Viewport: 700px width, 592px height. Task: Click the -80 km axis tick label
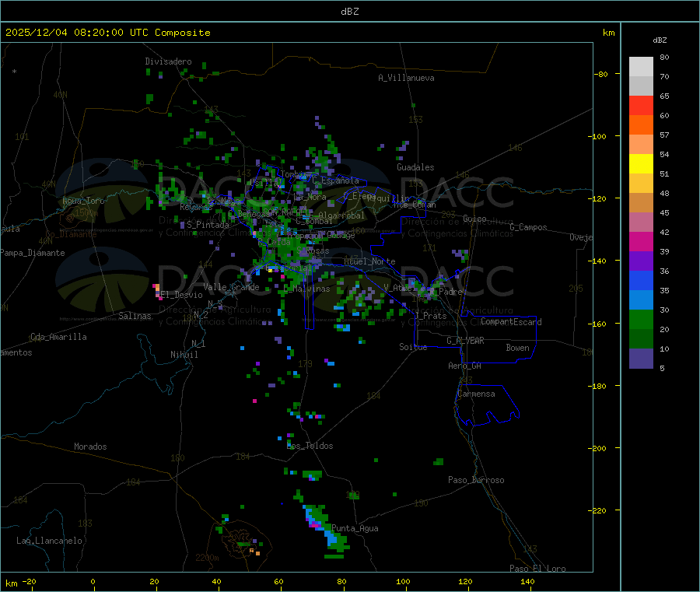[601, 74]
